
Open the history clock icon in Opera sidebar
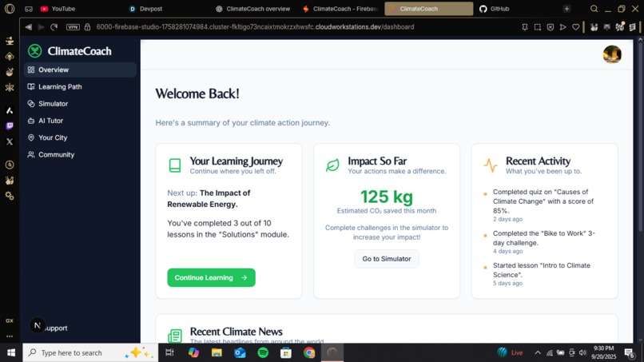pos(10,165)
